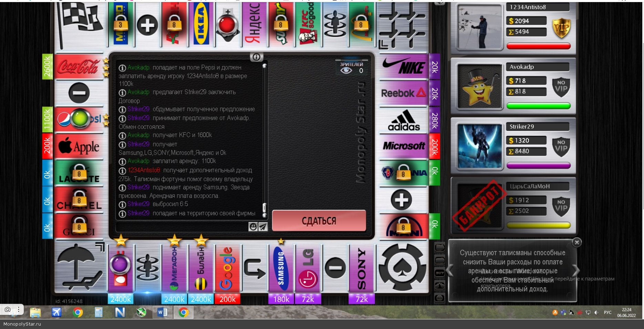Click the 180k label under Samsung

point(281,299)
